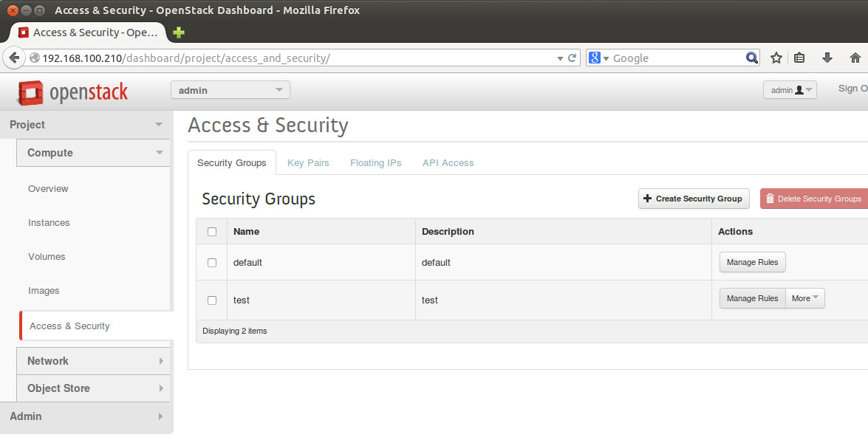Select Instances in the Compute panel
Viewport: 868px width, 440px height.
click(x=49, y=222)
